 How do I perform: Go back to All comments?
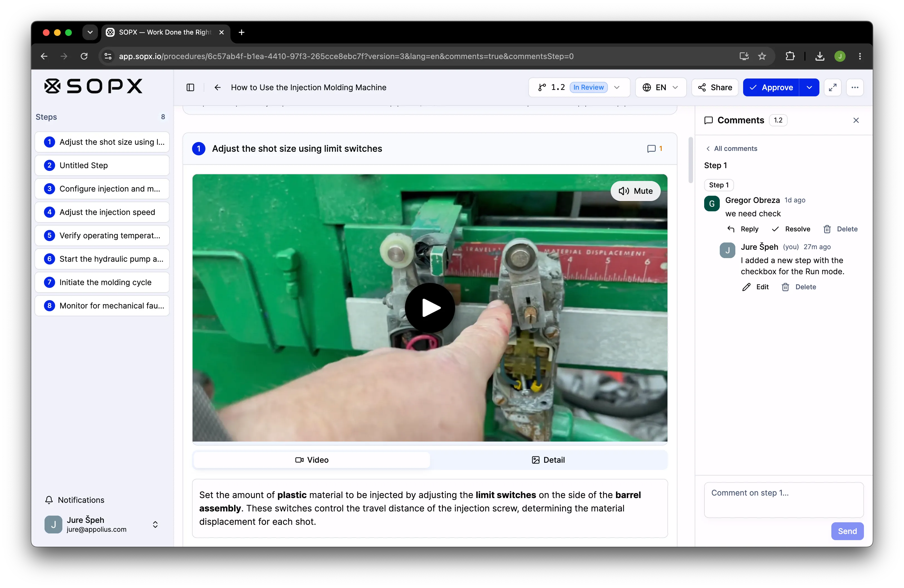click(731, 148)
